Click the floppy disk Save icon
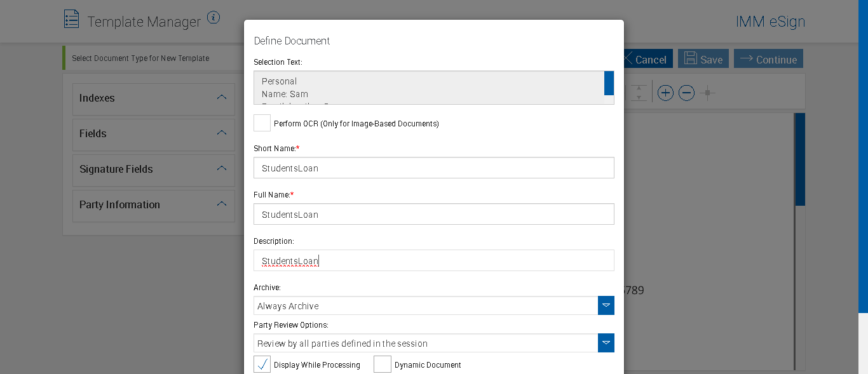 pyautogui.click(x=689, y=59)
